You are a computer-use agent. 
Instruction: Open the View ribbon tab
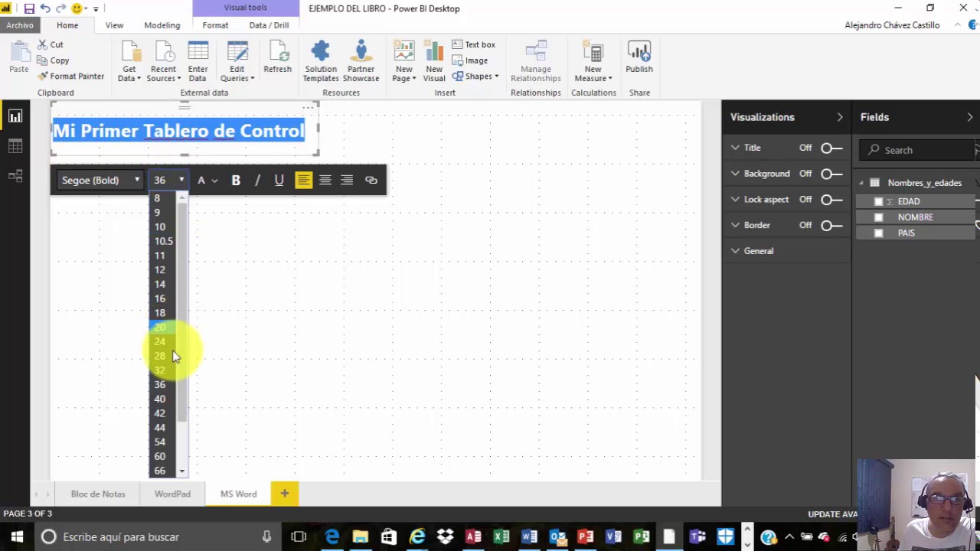114,25
